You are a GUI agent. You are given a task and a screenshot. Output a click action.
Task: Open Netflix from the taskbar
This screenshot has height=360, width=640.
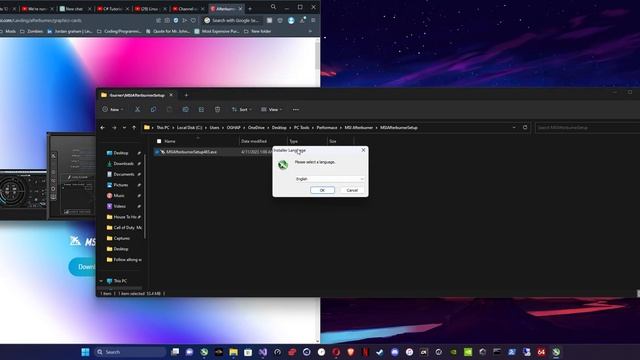365,352
